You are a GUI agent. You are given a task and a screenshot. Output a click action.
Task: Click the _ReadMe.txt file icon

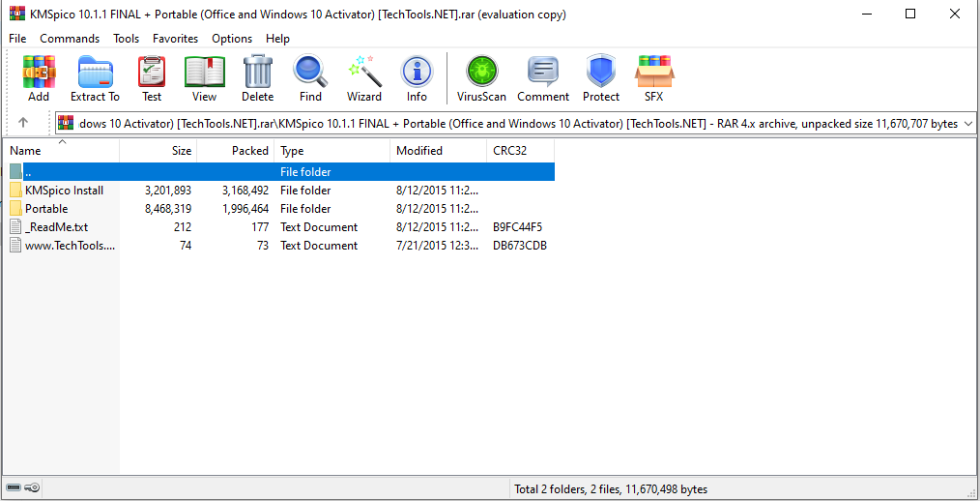click(x=16, y=227)
